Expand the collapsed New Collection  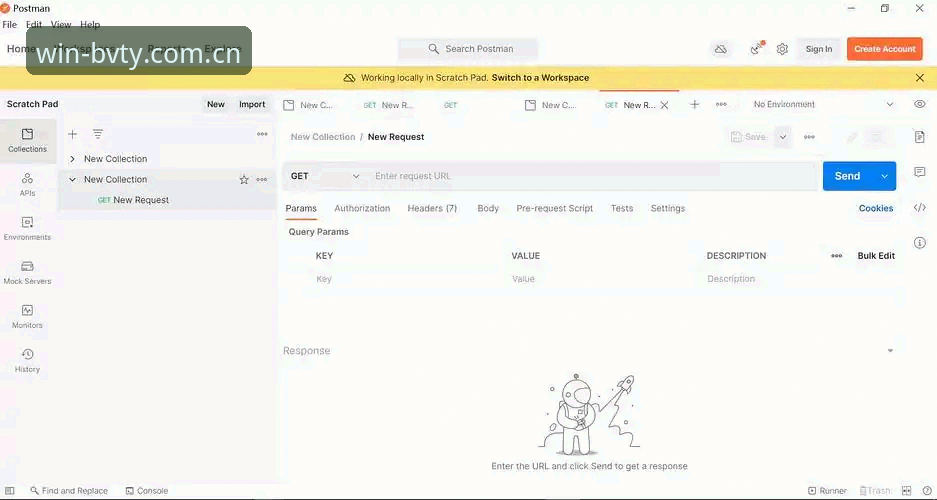pos(72,159)
